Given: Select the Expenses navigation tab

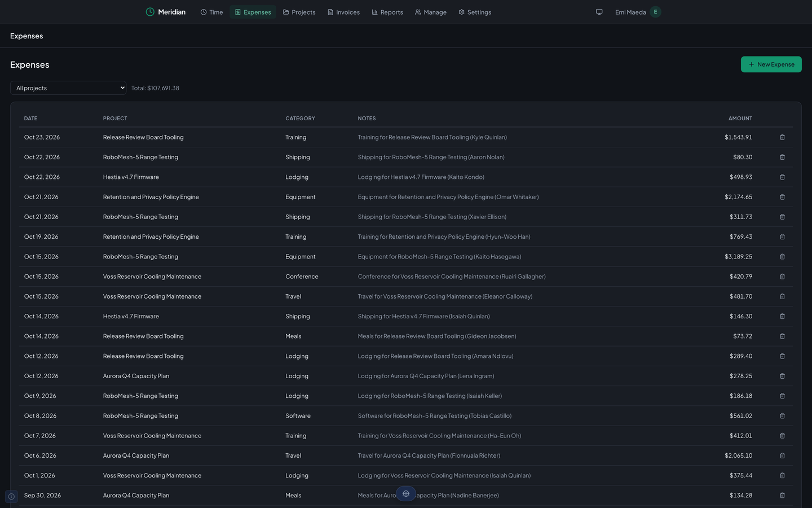Looking at the screenshot, I should [x=253, y=12].
